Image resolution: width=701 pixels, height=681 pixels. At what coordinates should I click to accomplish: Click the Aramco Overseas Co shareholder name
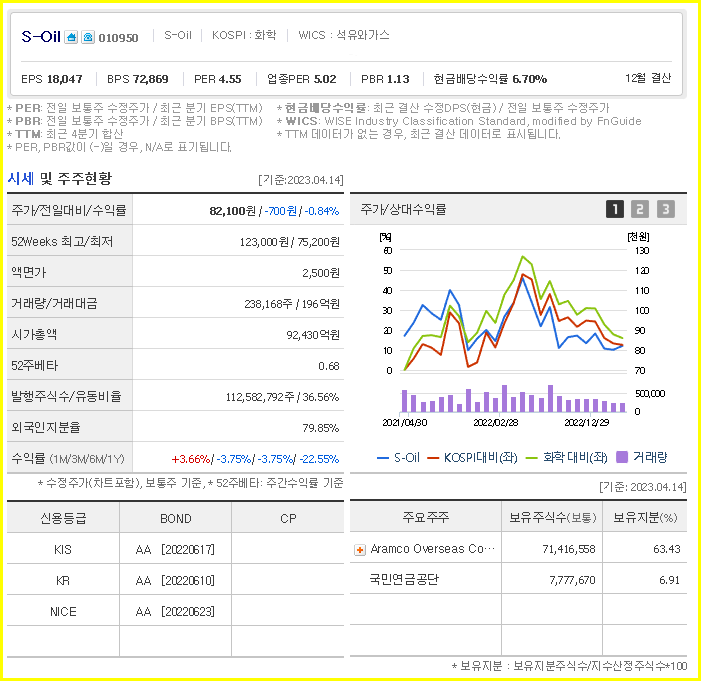point(432,549)
